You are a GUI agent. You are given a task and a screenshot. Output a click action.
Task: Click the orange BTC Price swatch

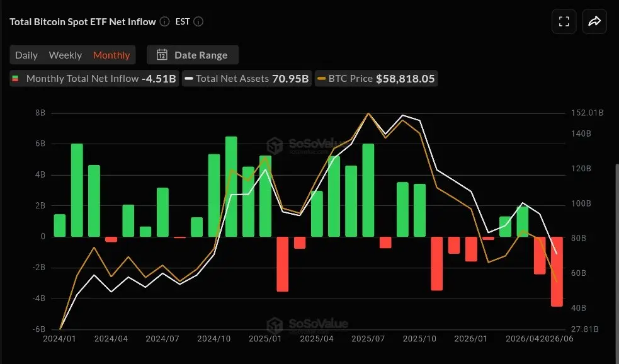(322, 79)
